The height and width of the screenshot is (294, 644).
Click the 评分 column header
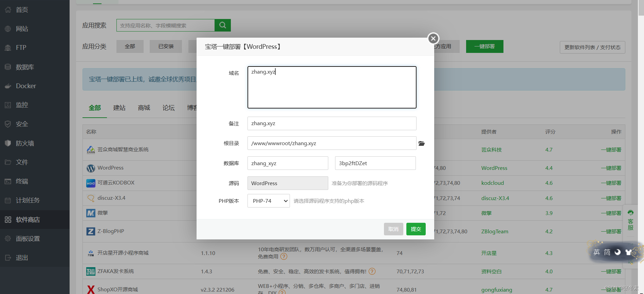(x=550, y=132)
